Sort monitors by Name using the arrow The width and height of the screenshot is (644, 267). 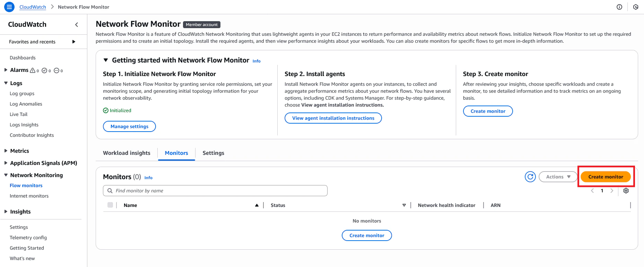tap(257, 205)
